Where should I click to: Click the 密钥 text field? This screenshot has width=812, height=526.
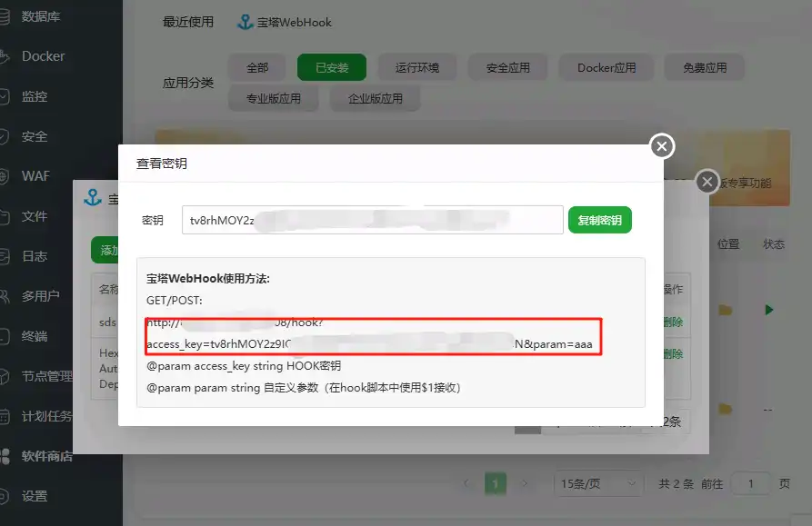pyautogui.click(x=372, y=220)
